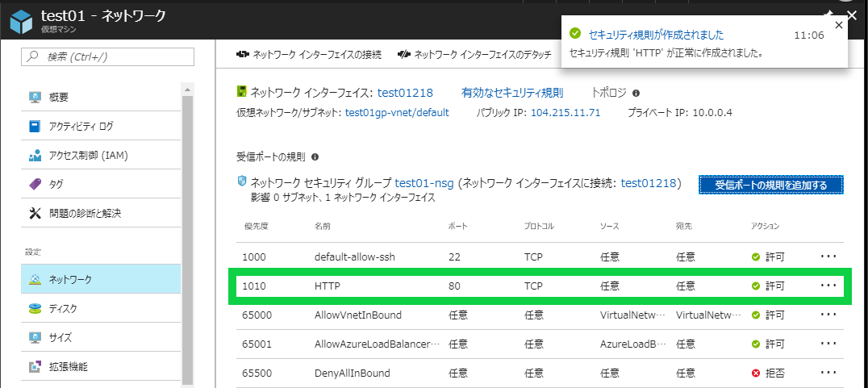Click the サイズ monitor icon
This screenshot has width=868, height=388.
[35, 337]
